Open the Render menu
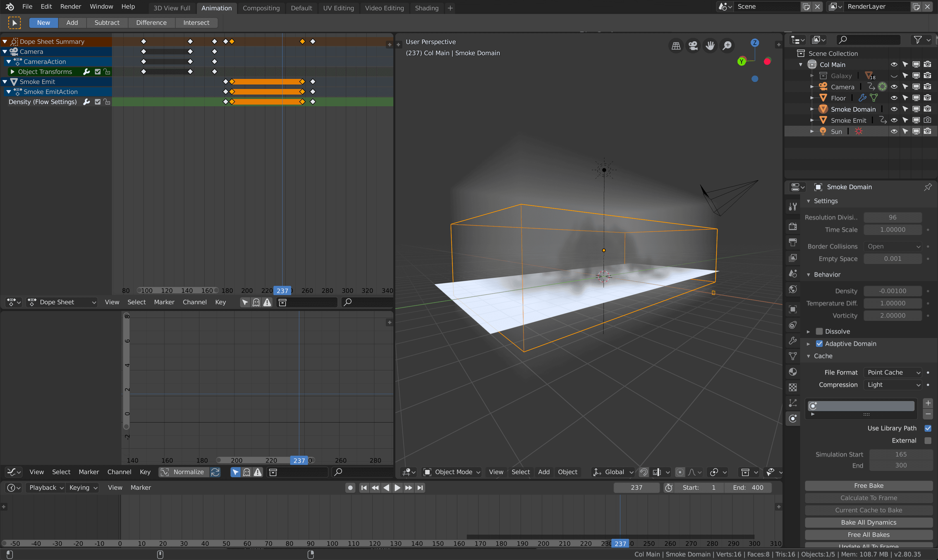This screenshot has width=938, height=560. click(x=71, y=6)
